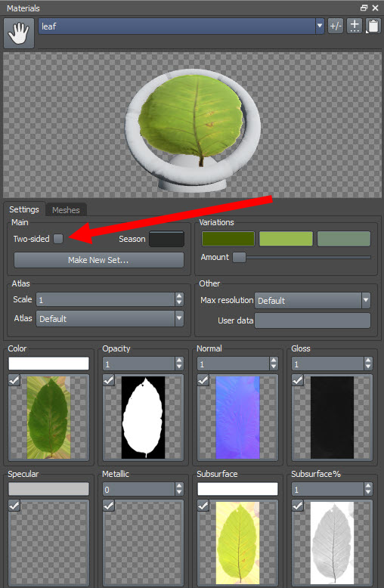
Task: Click the Subsurface% grayscale leaf thumbnail
Action: (333, 543)
